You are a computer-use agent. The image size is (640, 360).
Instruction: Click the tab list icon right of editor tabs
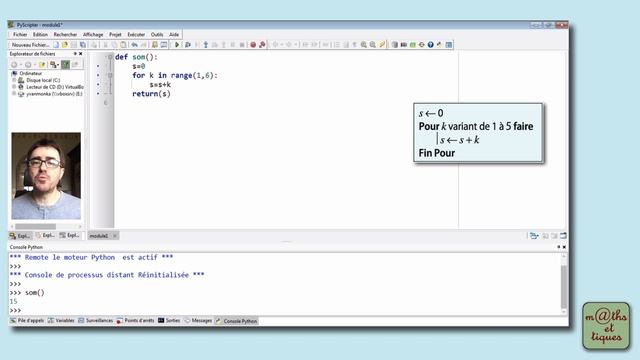click(x=533, y=236)
